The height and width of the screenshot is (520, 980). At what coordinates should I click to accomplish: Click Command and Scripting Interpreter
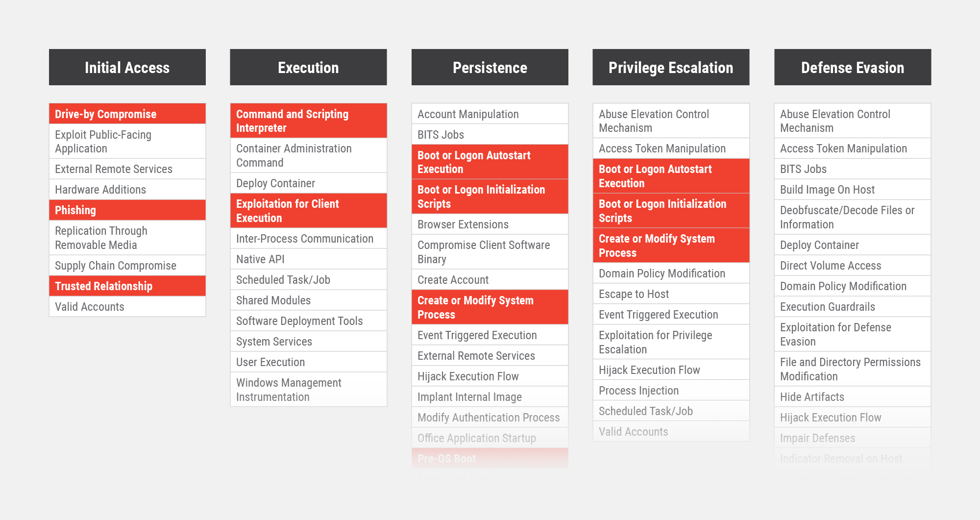coord(309,121)
